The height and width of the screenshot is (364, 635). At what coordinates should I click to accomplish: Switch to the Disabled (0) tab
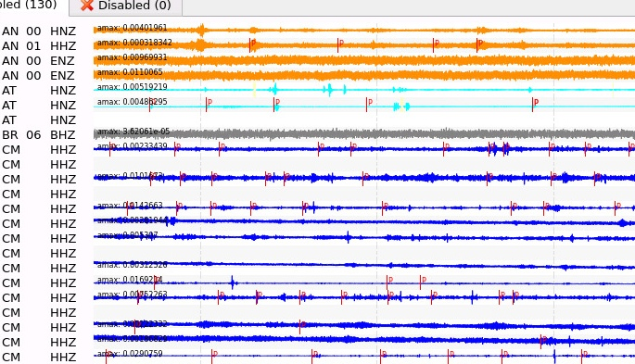tap(126, 6)
